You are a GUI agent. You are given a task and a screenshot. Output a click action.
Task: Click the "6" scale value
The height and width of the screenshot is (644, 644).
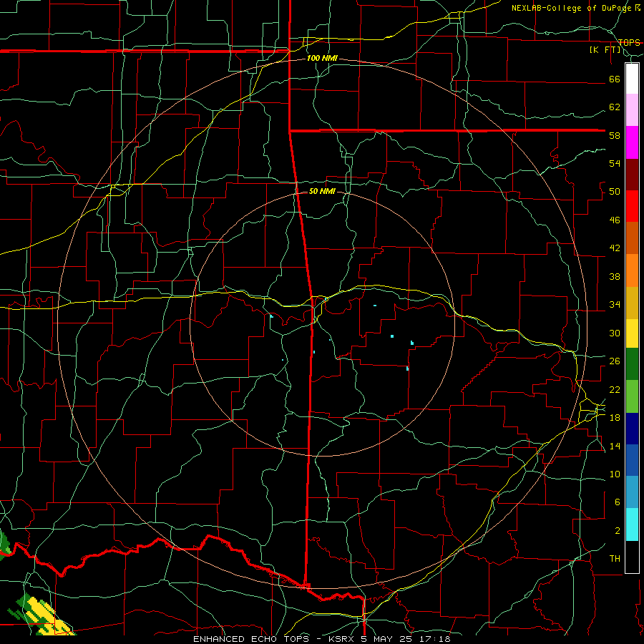click(x=618, y=502)
